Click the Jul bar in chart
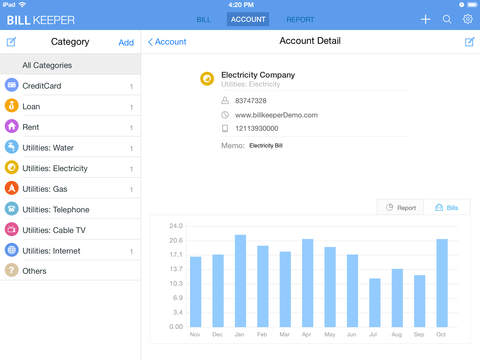Screen dimensions: 480x360 click(x=375, y=303)
